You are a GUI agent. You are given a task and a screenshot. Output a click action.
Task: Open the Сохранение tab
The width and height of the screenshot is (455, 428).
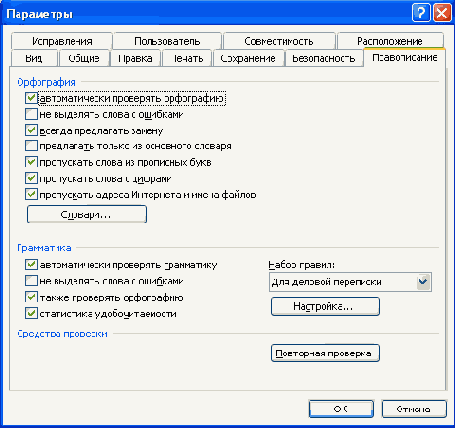pos(248,58)
